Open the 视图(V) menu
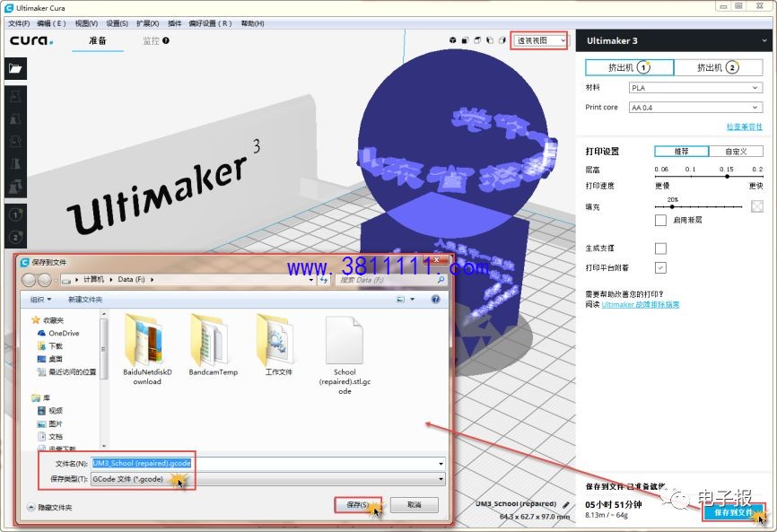 click(x=86, y=23)
